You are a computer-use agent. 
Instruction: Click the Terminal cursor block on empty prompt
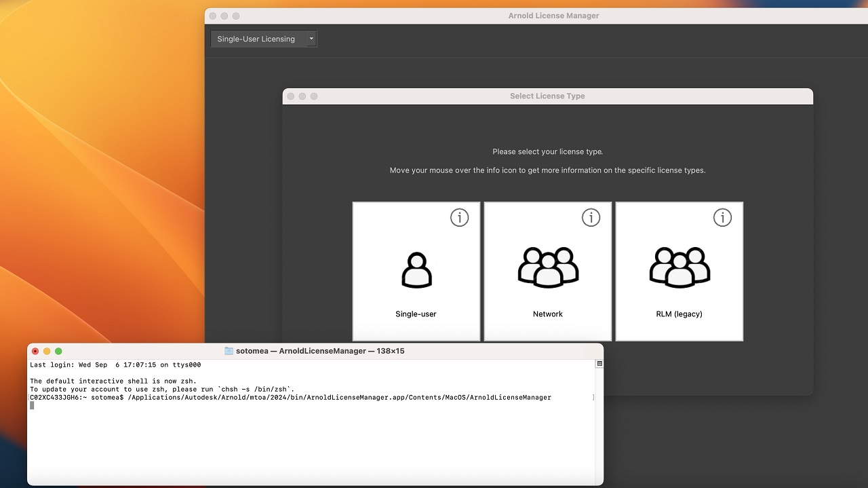(32, 405)
